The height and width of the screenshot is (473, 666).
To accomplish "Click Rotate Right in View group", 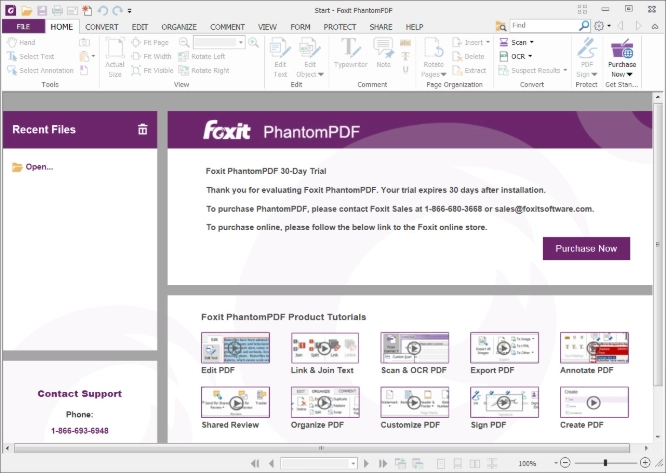I will coord(204,70).
